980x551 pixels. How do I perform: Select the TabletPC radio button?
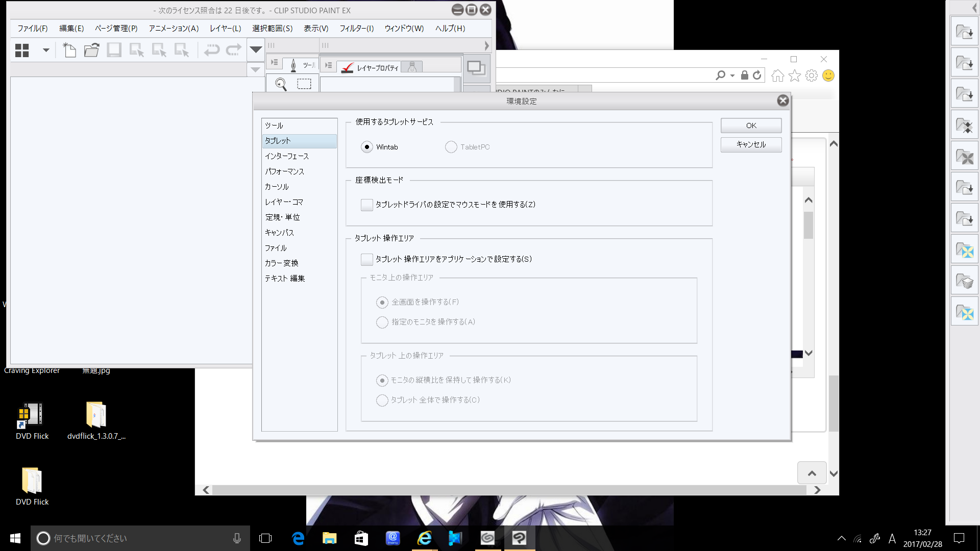451,147
